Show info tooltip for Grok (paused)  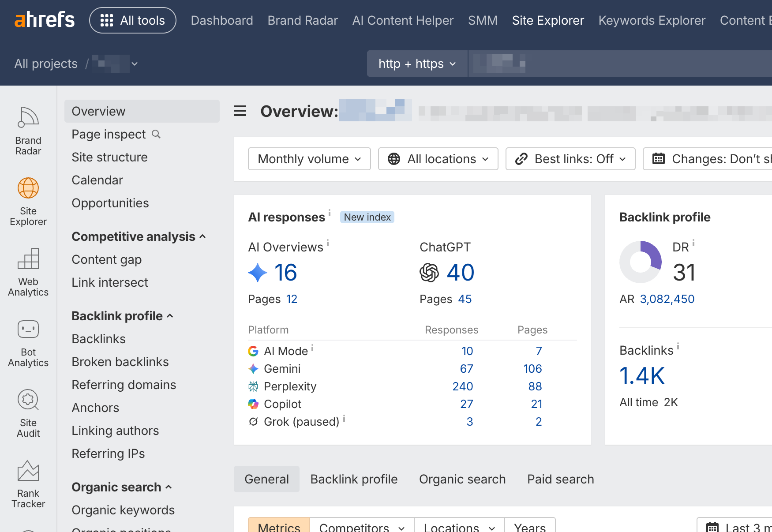pos(344,418)
